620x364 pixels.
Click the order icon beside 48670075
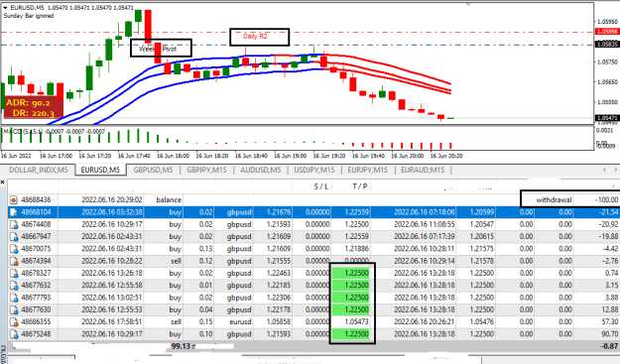[14, 249]
